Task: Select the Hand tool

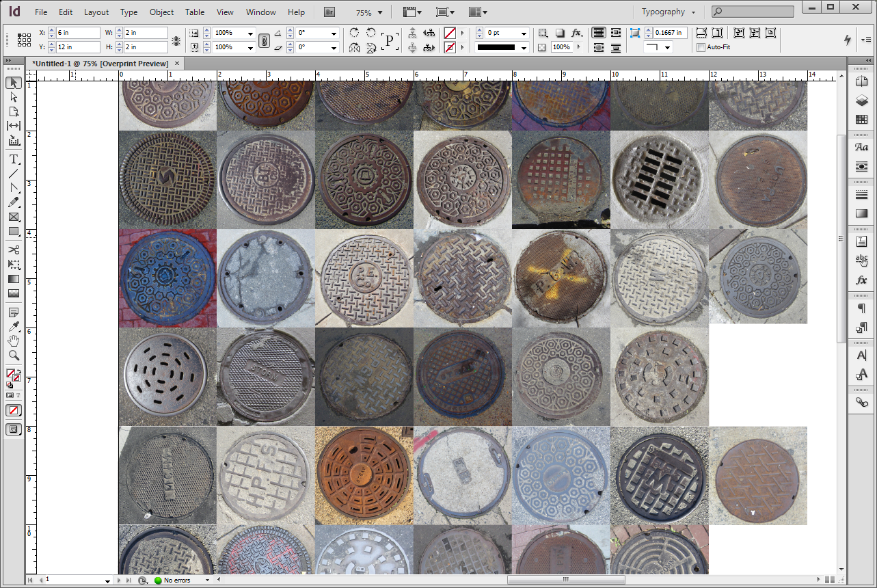Action: [x=14, y=341]
